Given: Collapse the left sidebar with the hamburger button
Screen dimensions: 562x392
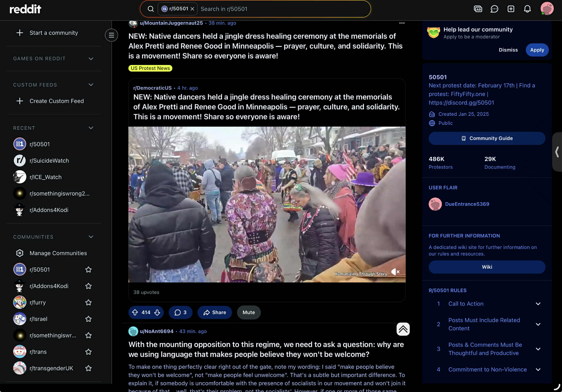Looking at the screenshot, I should click(x=111, y=35).
